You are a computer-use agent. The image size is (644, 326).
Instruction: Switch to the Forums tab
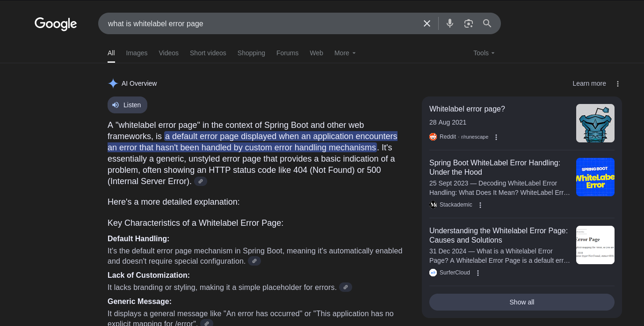pyautogui.click(x=287, y=53)
